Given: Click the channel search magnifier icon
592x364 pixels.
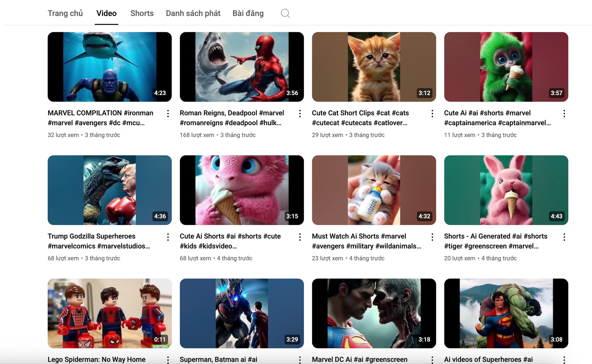Looking at the screenshot, I should tap(285, 13).
